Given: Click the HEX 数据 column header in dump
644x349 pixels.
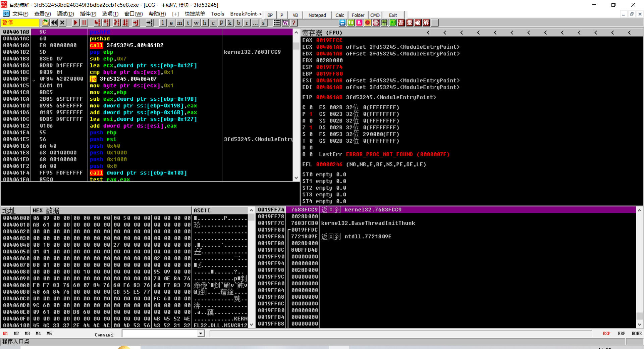Looking at the screenshot, I should (111, 210).
